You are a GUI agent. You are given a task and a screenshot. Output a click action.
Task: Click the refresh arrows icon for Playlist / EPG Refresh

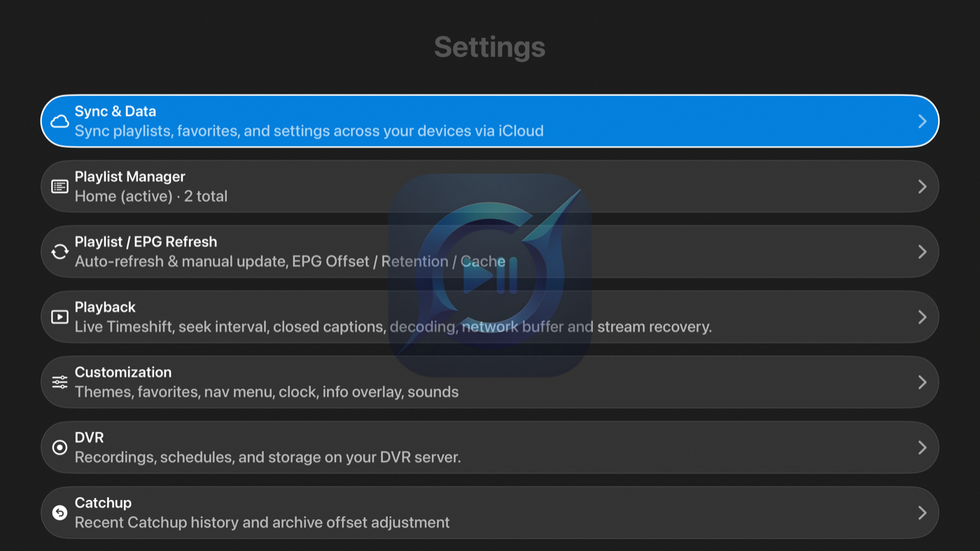click(x=60, y=251)
